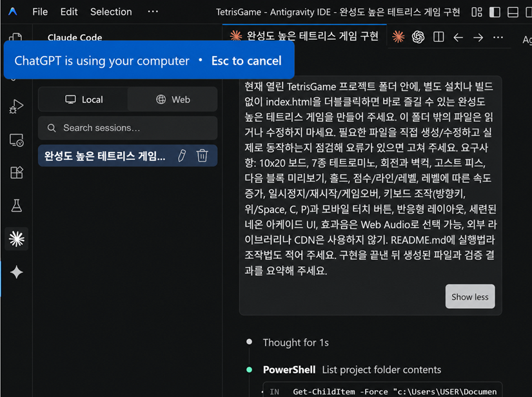Open new Claude Code chat from editor toolbar
Viewport: 532px width, 397px height.
tap(399, 37)
